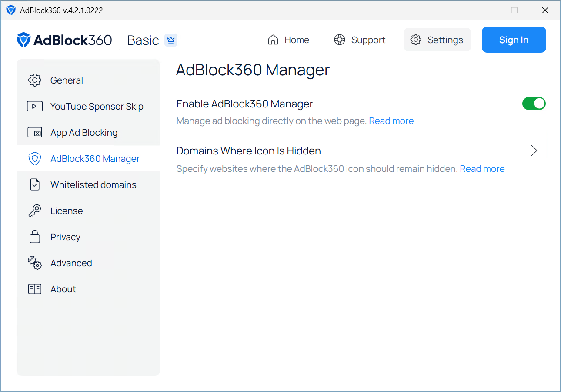The width and height of the screenshot is (561, 392).
Task: Expand Domains Where Icon Is Hidden chevron
Action: 534,151
